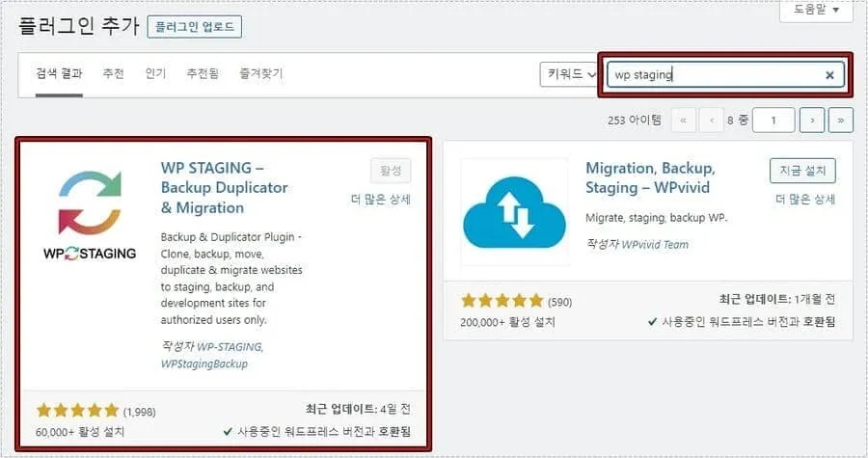Open the WPvivid Team author link
This screenshot has height=458, width=868.
(x=655, y=245)
